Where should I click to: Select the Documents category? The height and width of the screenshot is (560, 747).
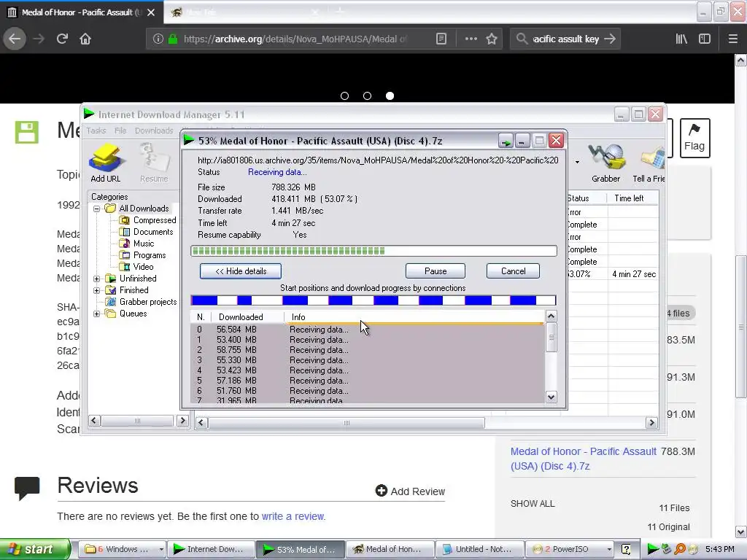[x=153, y=232]
